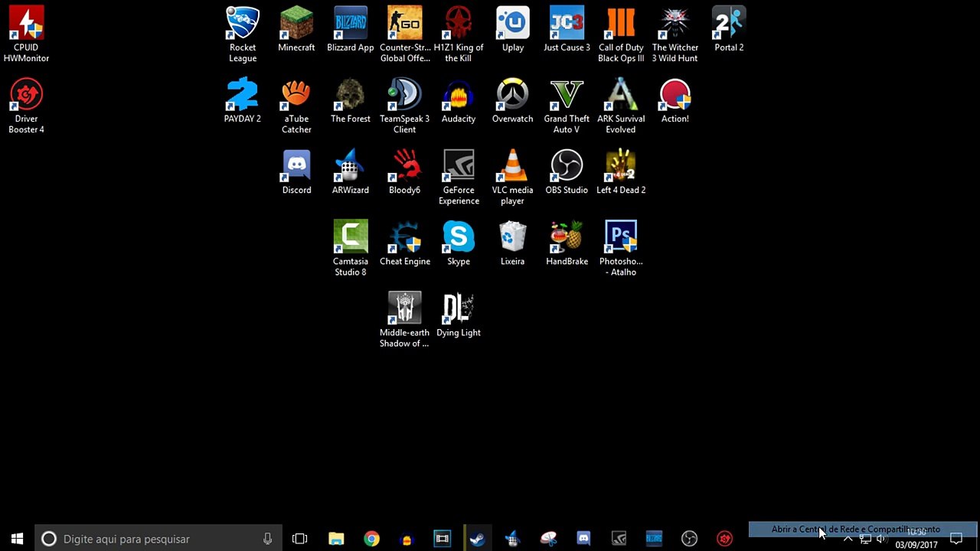The height and width of the screenshot is (551, 980).
Task: Click the Action! recorder icon
Action: tap(675, 100)
